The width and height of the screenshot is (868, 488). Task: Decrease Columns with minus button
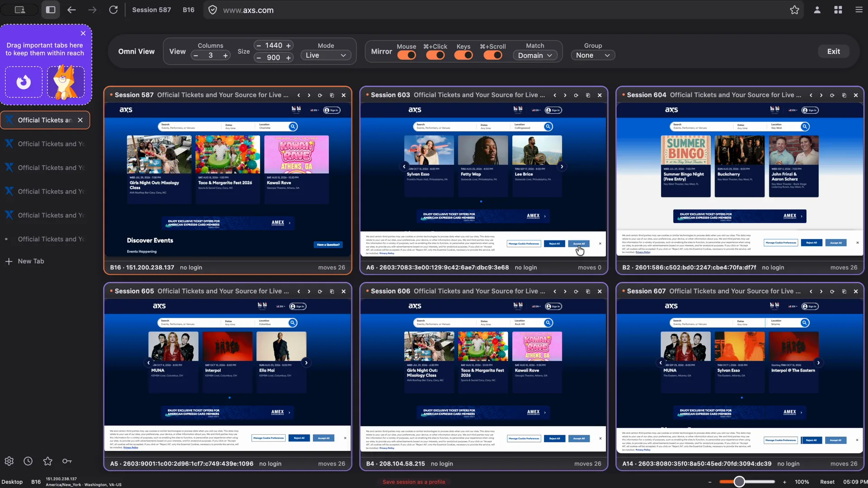tap(196, 55)
